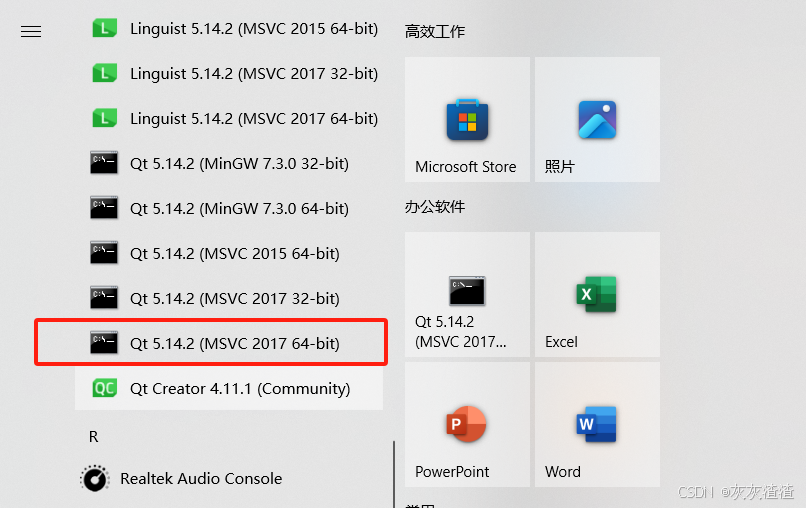The width and height of the screenshot is (806, 508).
Task: Open the hamburger menu icon
Action: [x=31, y=32]
